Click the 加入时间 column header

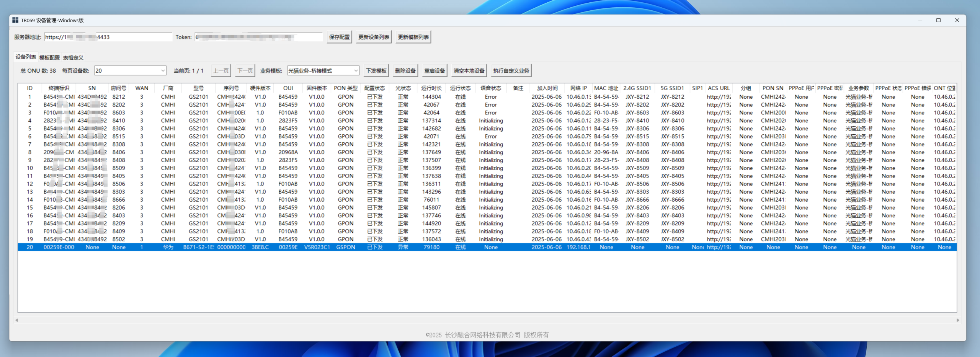[547, 88]
